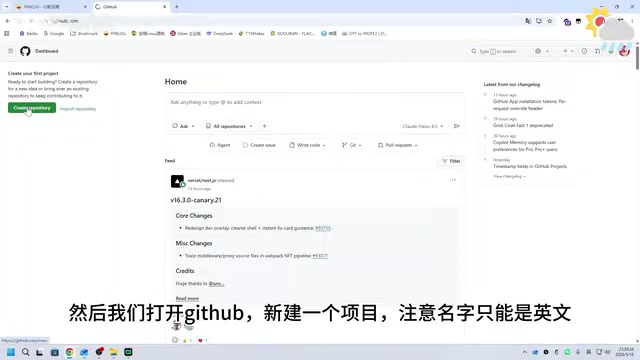Click the View changelog link
Image resolution: width=640 pixels, height=360 pixels.
(x=509, y=176)
